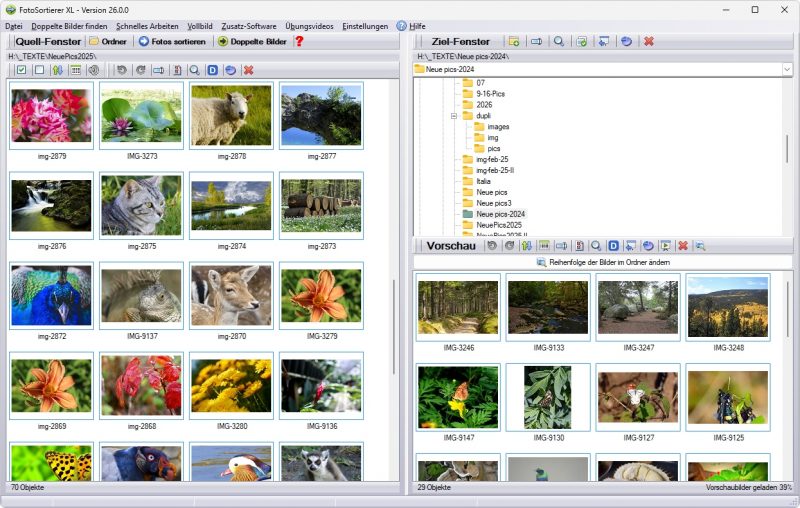
Task: Rotate right using source toolbar icon
Action: (140, 70)
